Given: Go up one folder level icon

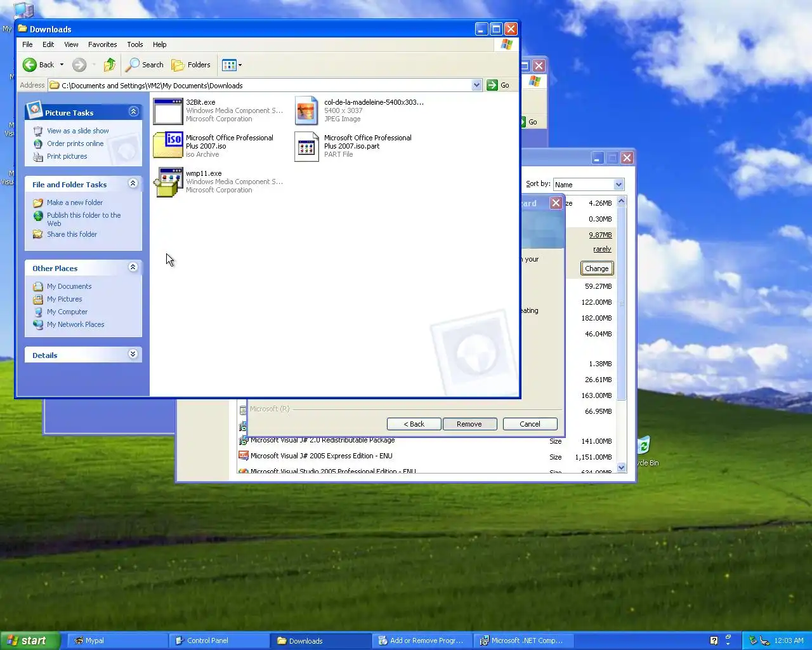Looking at the screenshot, I should coord(110,65).
